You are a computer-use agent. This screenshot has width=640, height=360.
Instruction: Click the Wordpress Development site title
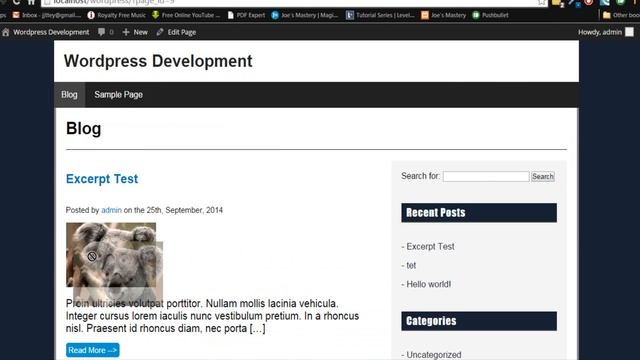158,61
